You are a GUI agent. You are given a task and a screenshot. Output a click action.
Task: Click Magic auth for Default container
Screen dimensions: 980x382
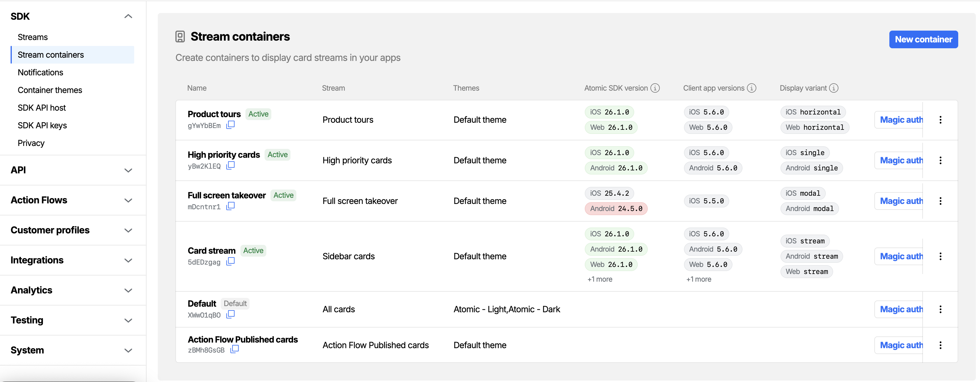(898, 309)
